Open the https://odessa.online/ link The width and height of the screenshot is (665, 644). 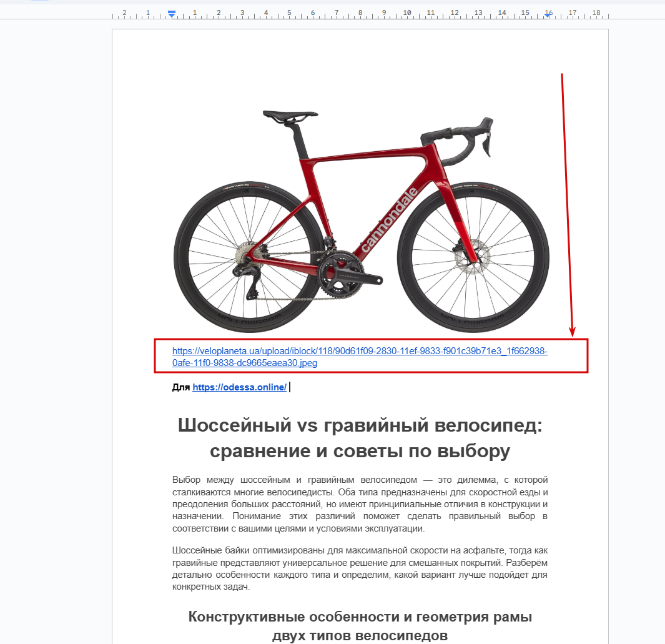(x=240, y=387)
